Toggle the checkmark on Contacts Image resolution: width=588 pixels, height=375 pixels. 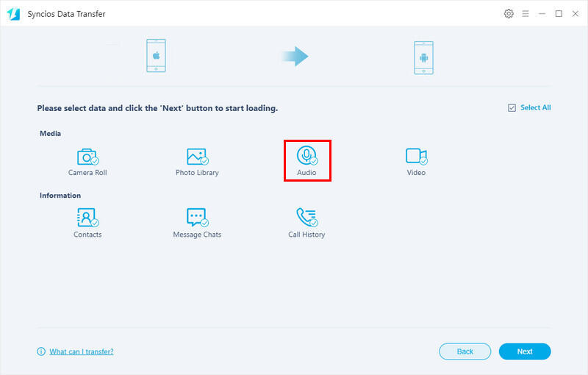point(95,223)
